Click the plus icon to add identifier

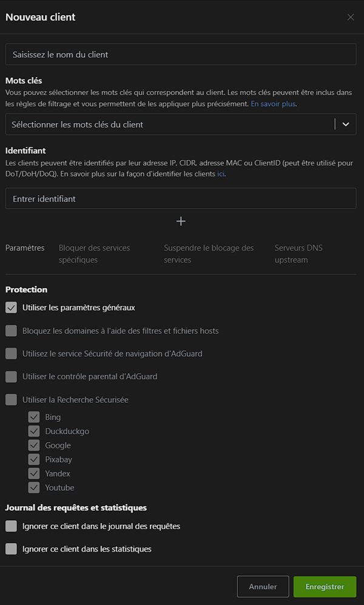click(x=181, y=221)
